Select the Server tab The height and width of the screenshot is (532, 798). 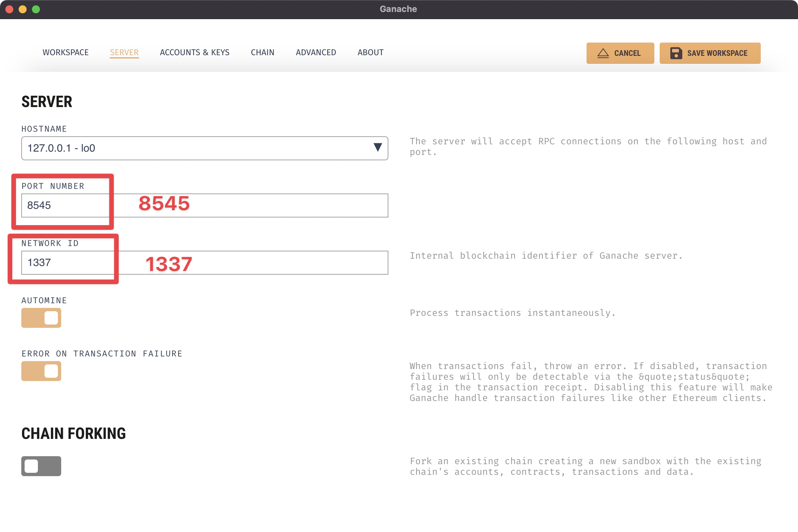point(124,53)
